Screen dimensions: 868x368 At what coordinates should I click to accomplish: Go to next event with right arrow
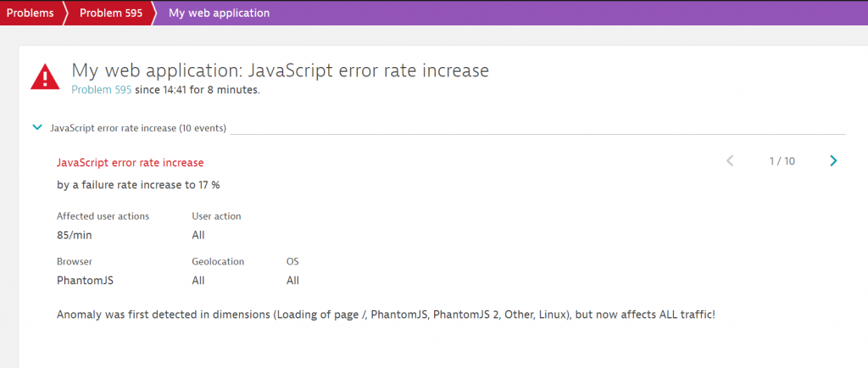[x=833, y=161]
